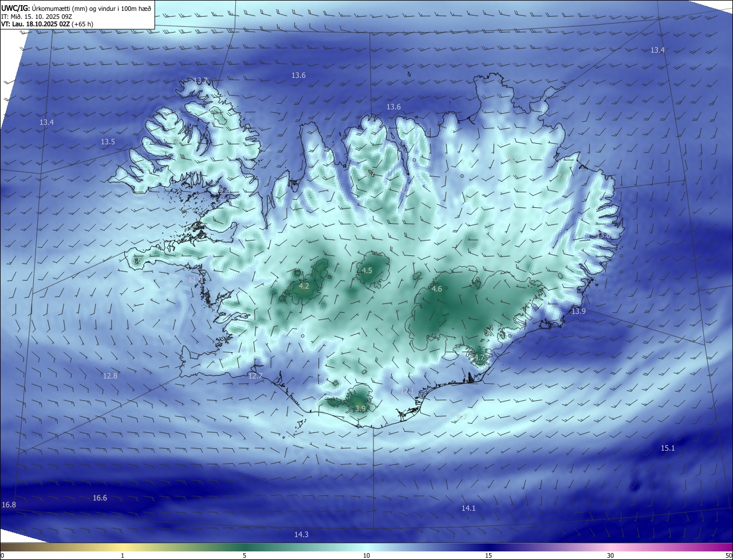Image resolution: width=733 pixels, height=560 pixels.
Task: Pick the 4.5 value over the glacier
Action: tap(367, 270)
